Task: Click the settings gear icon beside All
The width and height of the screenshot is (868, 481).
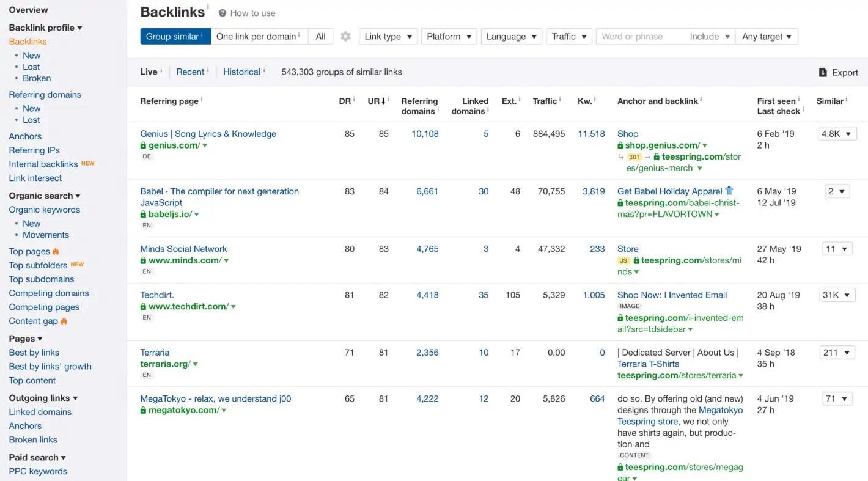Action: 345,37
